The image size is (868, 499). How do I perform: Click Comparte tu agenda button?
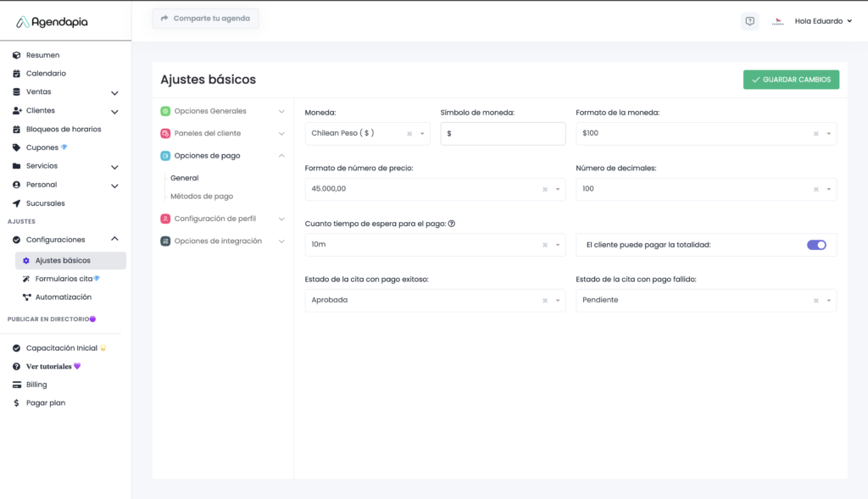click(205, 18)
